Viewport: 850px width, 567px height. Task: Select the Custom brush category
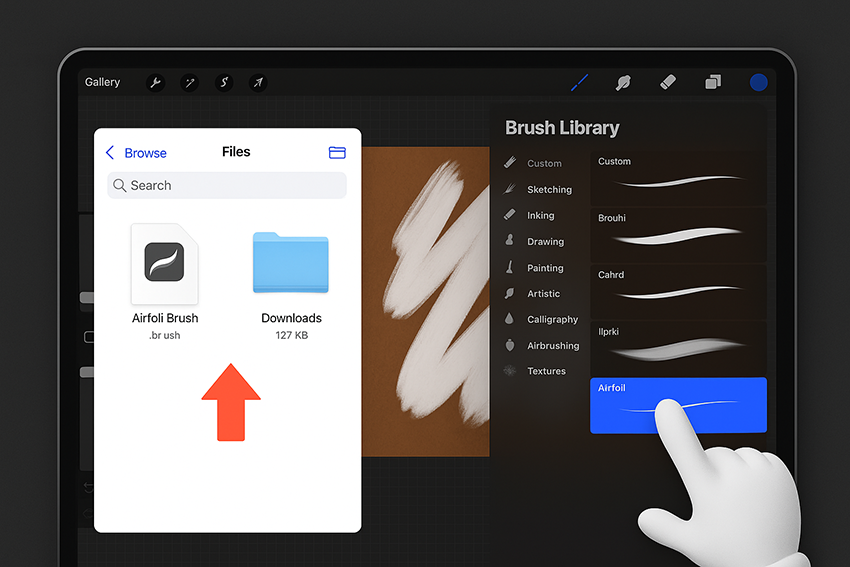(544, 163)
